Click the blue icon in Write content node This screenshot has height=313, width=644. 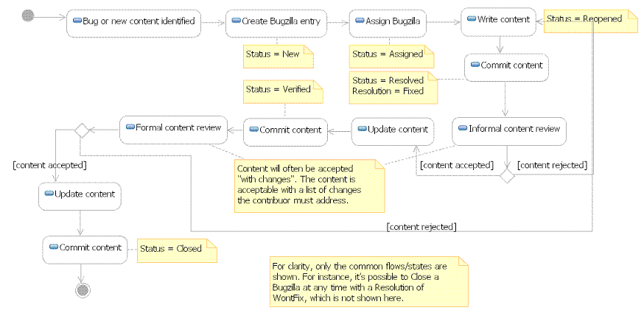point(472,20)
